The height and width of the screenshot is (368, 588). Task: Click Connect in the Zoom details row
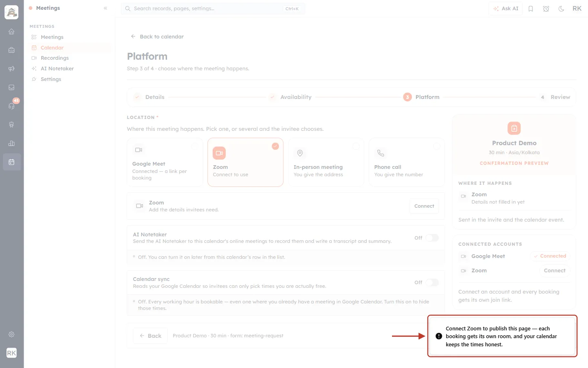424,206
